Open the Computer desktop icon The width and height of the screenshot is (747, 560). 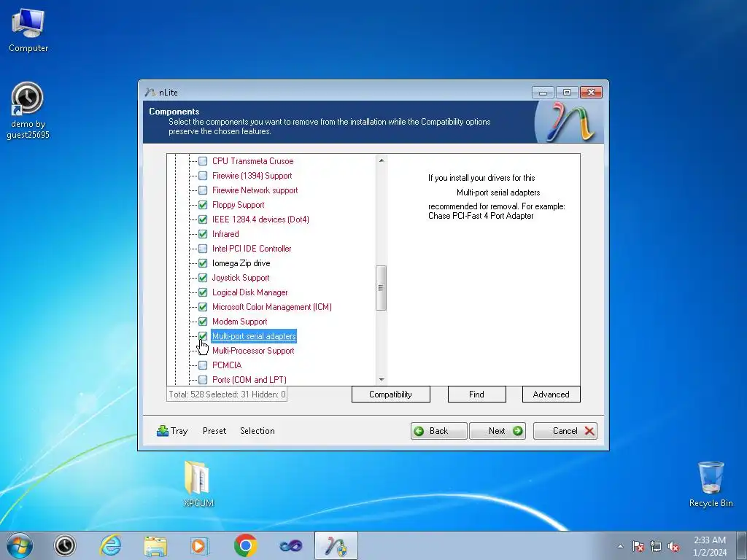pyautogui.click(x=28, y=29)
